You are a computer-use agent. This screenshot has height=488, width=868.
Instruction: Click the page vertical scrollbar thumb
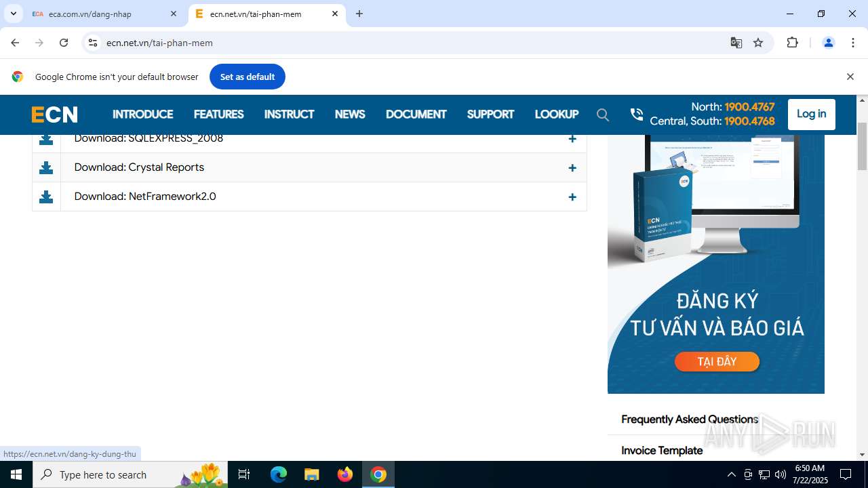point(863,146)
